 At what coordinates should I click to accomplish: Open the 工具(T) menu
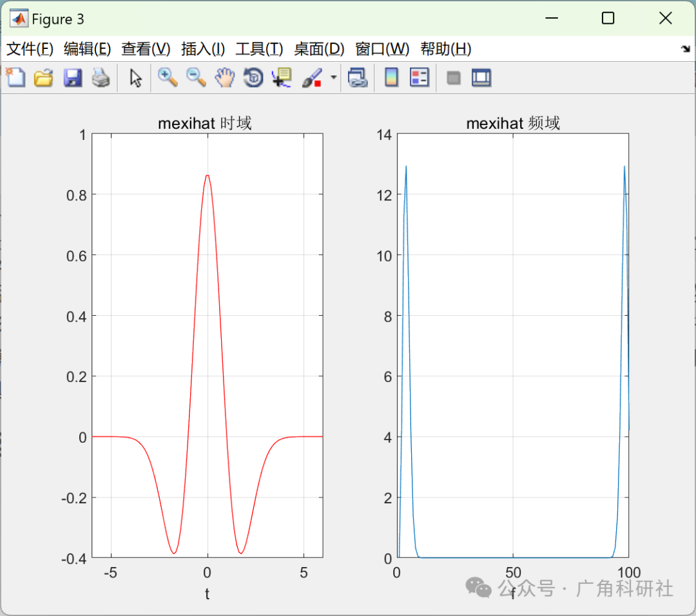coord(259,49)
